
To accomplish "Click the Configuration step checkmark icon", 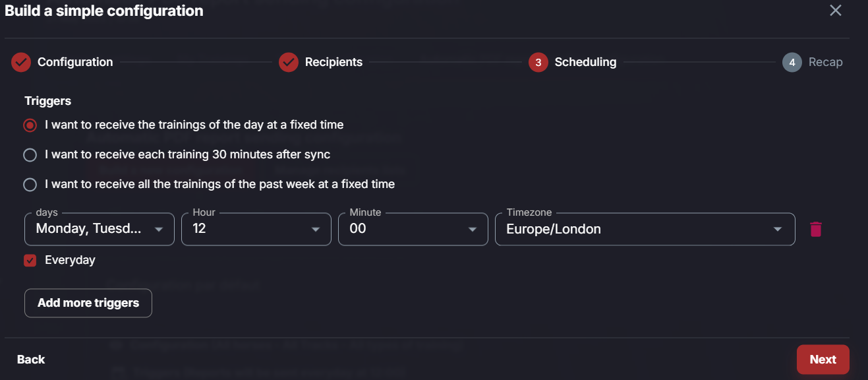I will (x=21, y=62).
